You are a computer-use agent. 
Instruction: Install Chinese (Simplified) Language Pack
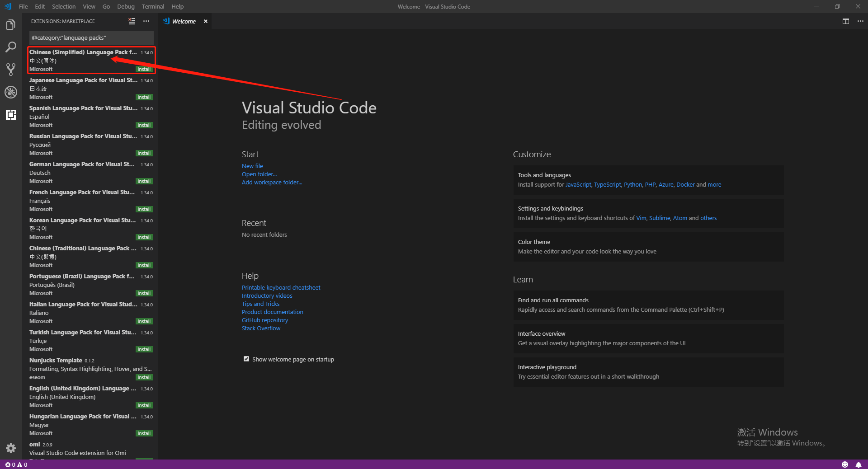[144, 69]
